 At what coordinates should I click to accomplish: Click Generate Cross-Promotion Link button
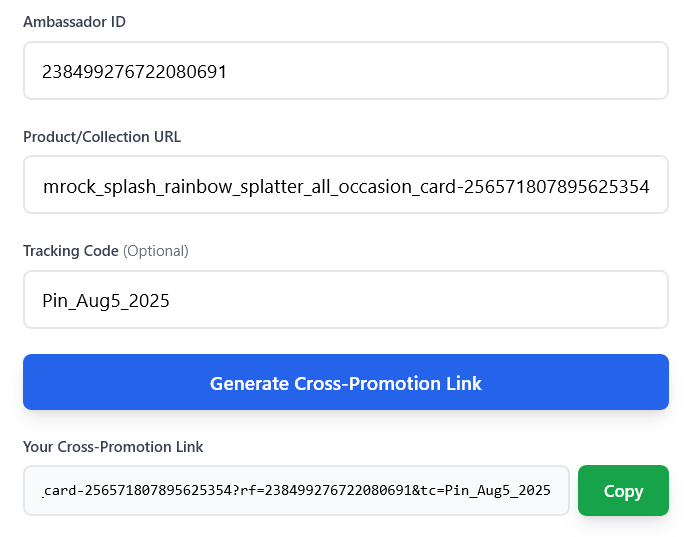[x=346, y=382]
